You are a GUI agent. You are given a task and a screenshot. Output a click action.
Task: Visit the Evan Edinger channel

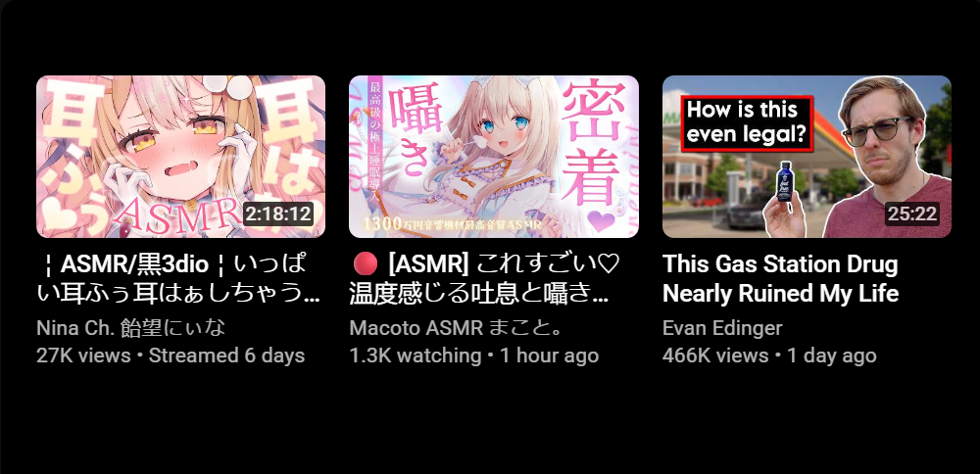coord(722,328)
